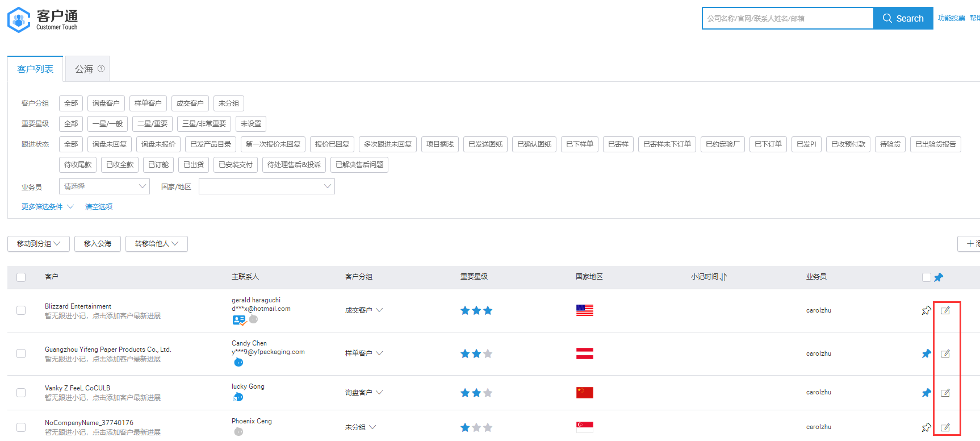Click the 移入公海 button
This screenshot has width=980, height=441.
click(98, 244)
